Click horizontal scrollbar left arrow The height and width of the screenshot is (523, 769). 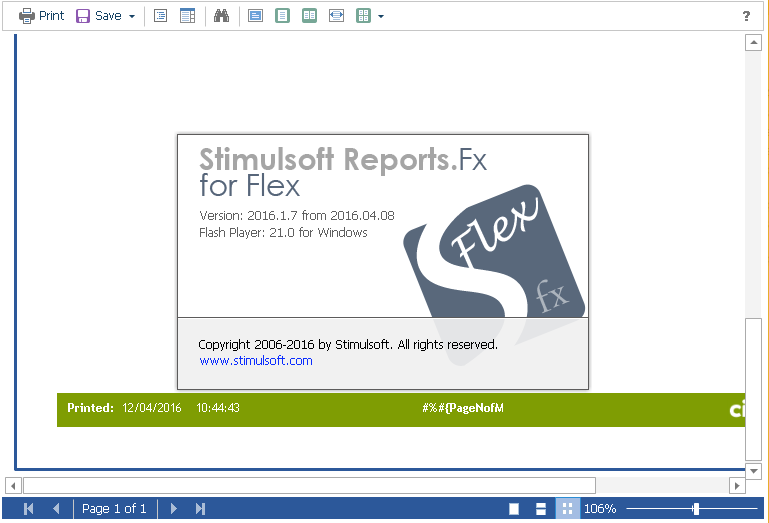[13, 486]
